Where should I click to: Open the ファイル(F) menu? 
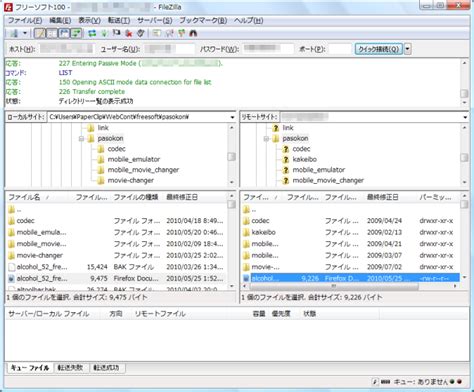click(25, 21)
